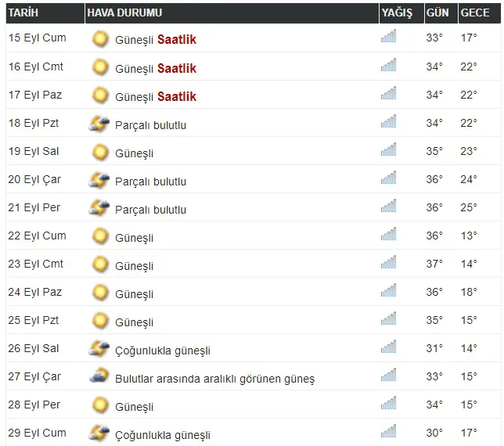Click the TARİH column header
504x446 pixels.
(23, 13)
